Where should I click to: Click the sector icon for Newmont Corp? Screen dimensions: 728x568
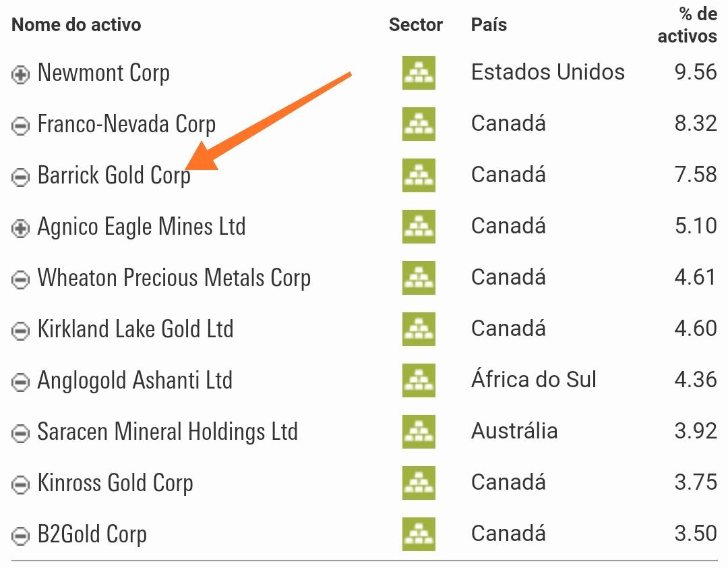pos(419,73)
